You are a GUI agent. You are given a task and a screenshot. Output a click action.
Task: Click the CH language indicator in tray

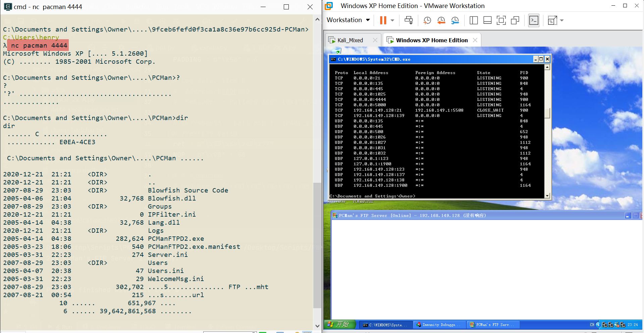click(592, 325)
